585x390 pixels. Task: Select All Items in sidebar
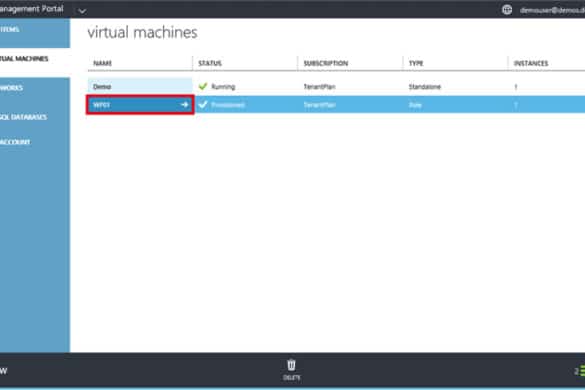[x=10, y=29]
